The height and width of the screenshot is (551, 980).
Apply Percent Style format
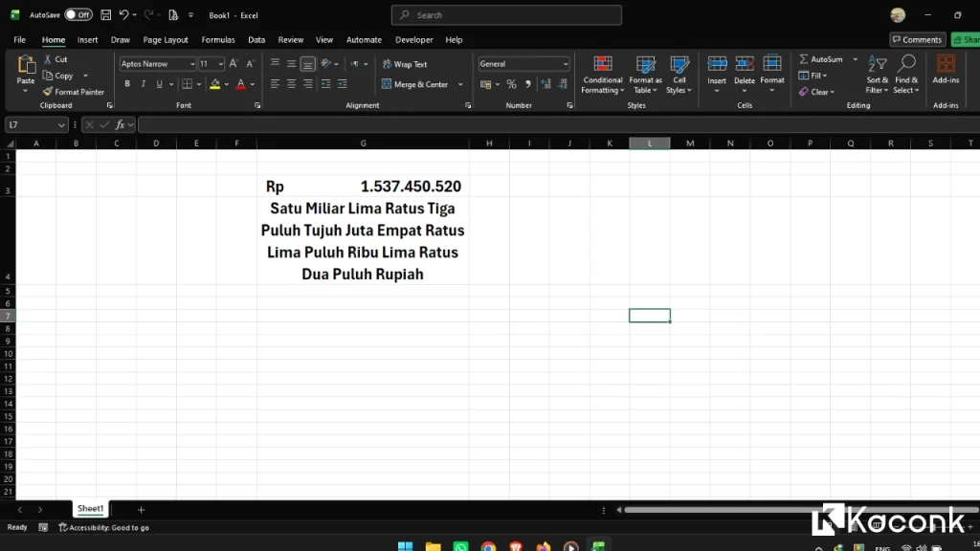tap(511, 84)
